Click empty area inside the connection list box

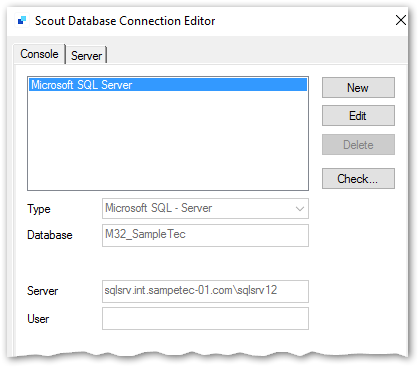click(x=168, y=140)
